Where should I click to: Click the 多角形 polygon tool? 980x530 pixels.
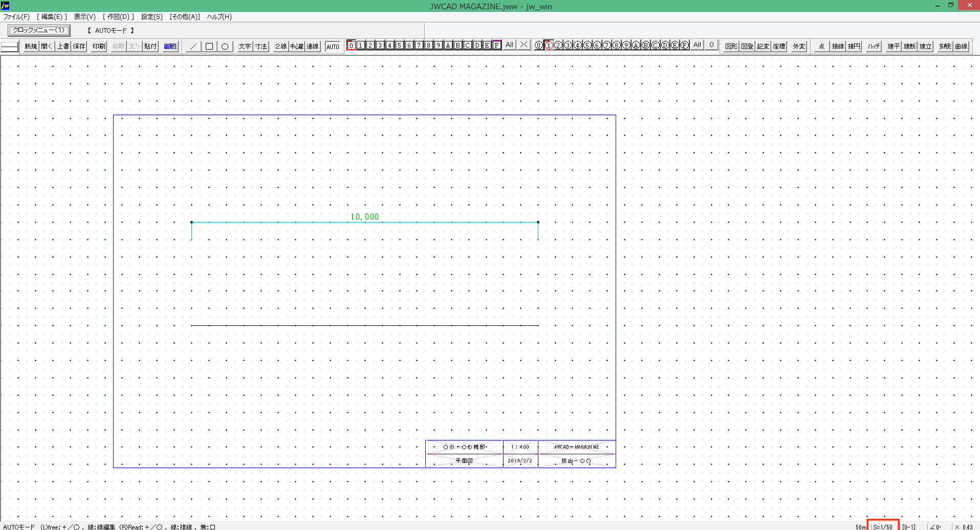click(945, 47)
